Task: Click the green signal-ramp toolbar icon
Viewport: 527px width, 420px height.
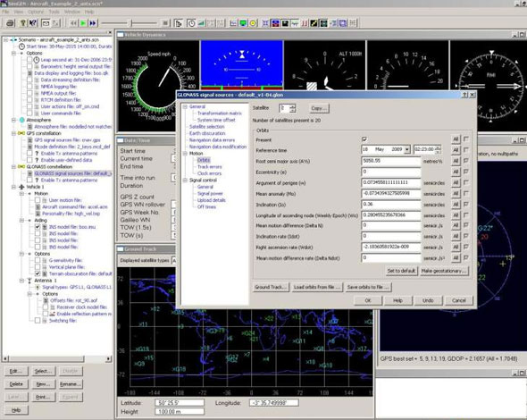Action: (x=201, y=23)
